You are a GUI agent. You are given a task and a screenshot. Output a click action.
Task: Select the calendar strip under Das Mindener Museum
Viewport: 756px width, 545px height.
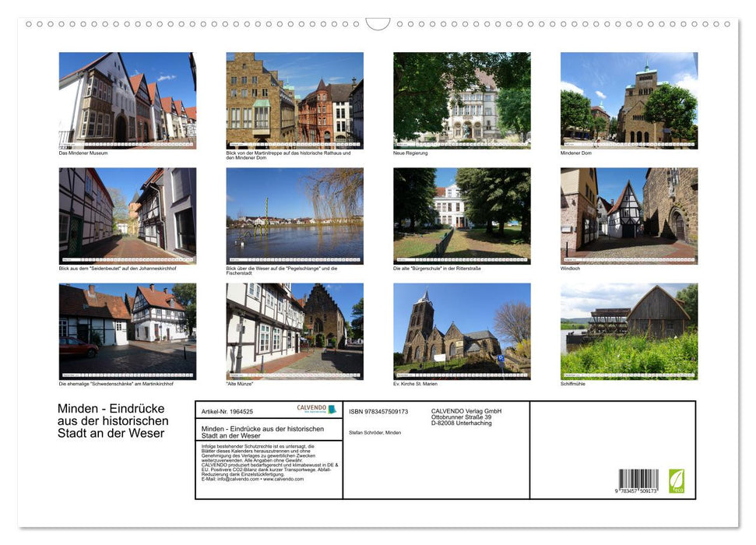point(128,144)
